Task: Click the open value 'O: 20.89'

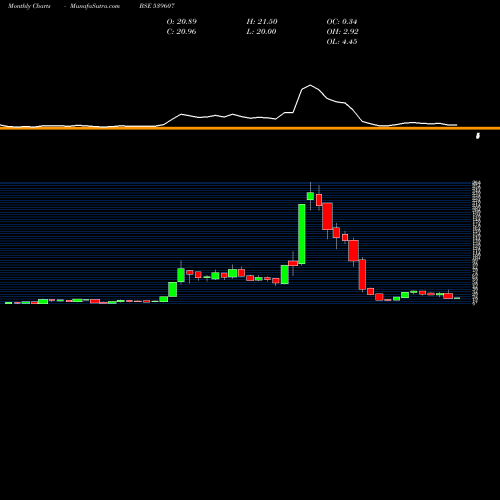Action: (182, 22)
